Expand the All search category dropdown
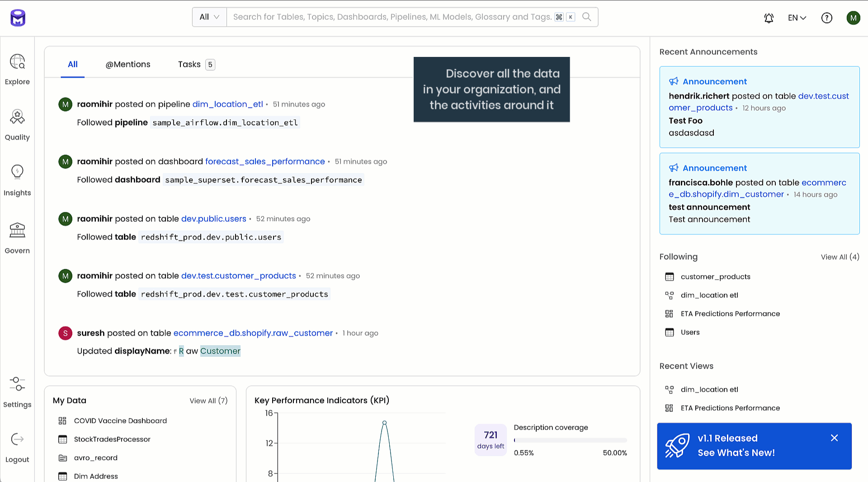The width and height of the screenshot is (868, 482). pos(209,17)
